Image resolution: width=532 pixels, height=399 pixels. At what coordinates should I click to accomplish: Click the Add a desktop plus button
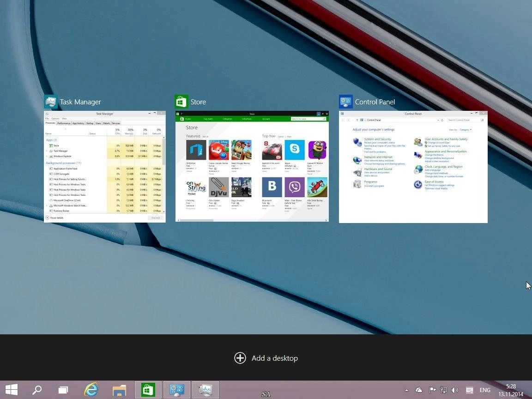pos(240,358)
